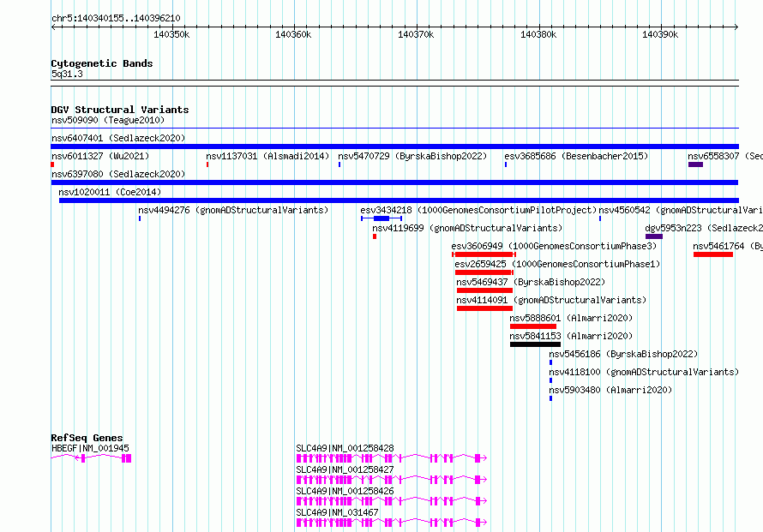
Task: Select the black nsv5841153 bar
Action: point(535,344)
